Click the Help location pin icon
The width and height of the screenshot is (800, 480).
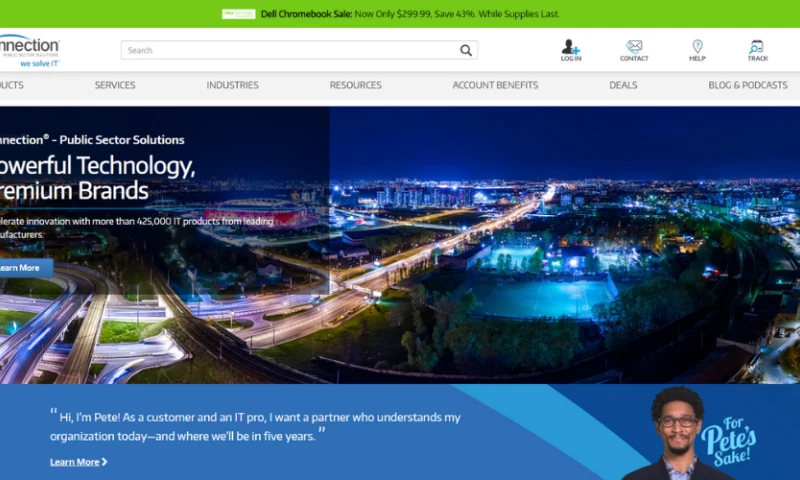tap(697, 47)
